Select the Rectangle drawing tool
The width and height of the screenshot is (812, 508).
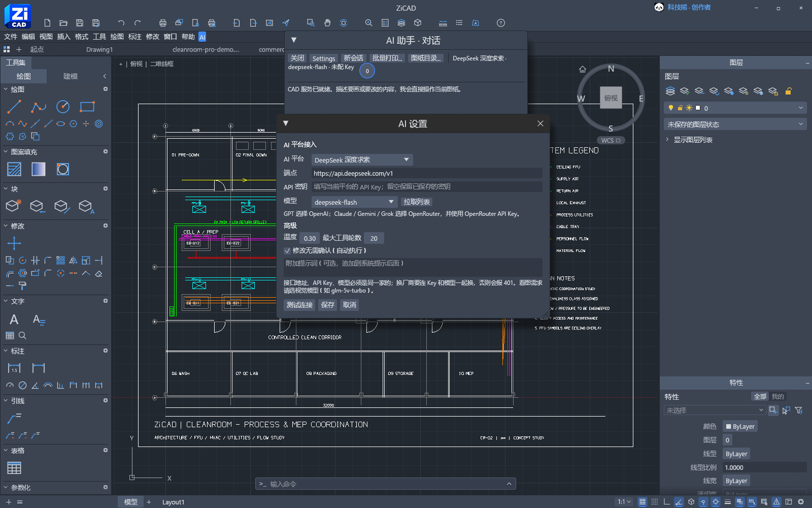pyautogui.click(x=87, y=107)
